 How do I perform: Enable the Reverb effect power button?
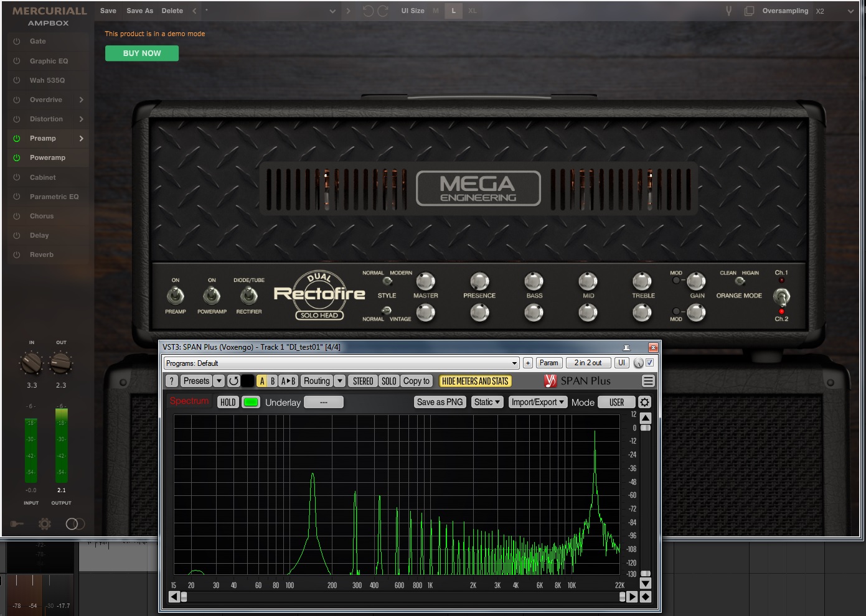pyautogui.click(x=17, y=254)
